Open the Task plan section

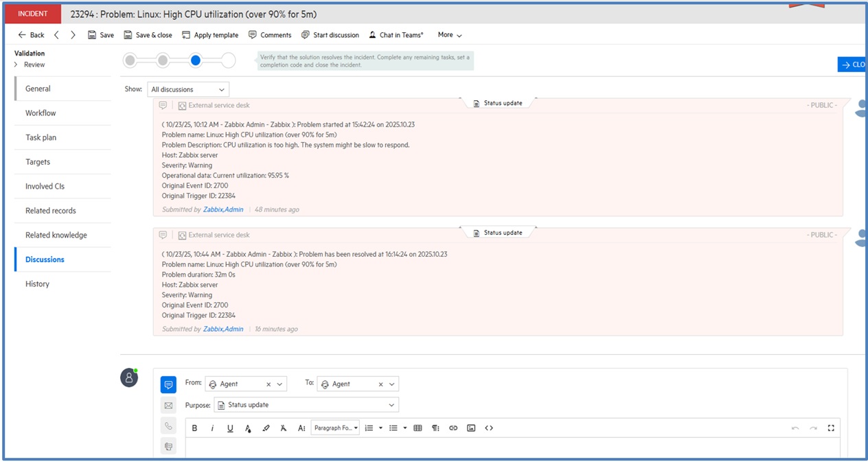(x=62, y=137)
